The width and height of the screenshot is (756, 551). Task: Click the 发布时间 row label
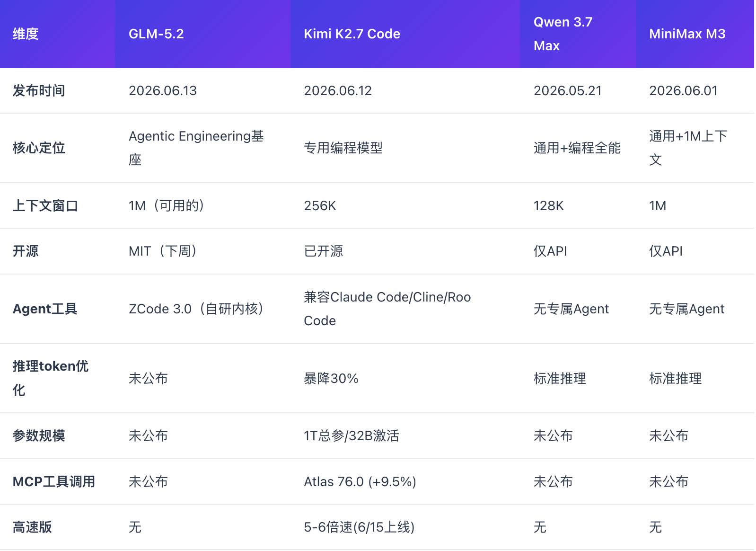[x=39, y=91]
